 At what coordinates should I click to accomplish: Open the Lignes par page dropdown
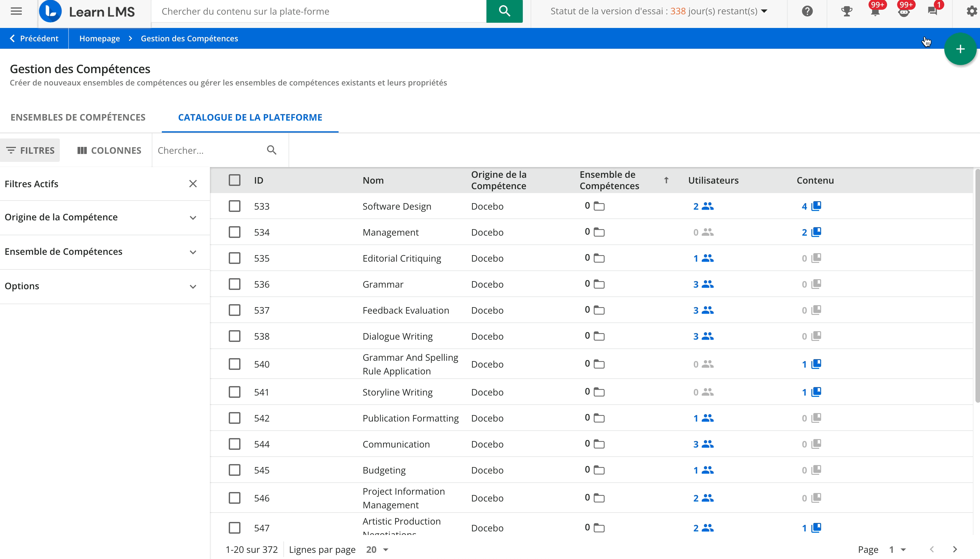click(377, 549)
